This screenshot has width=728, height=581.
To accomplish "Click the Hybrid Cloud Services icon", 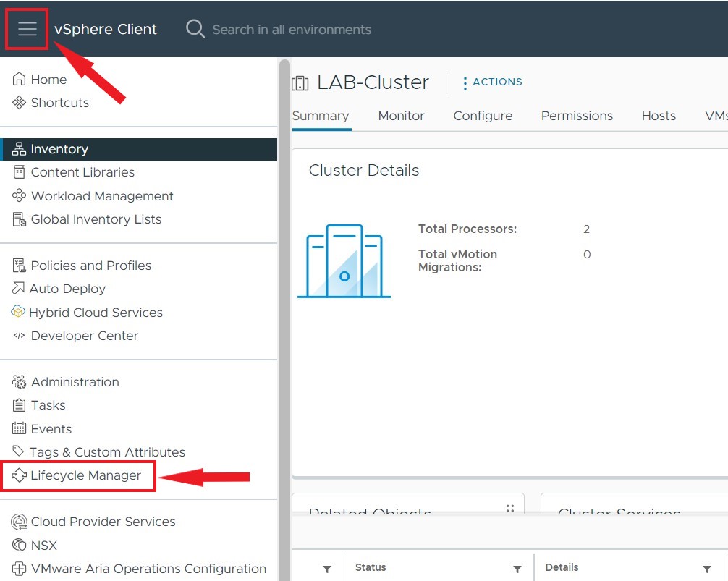I will [x=17, y=312].
